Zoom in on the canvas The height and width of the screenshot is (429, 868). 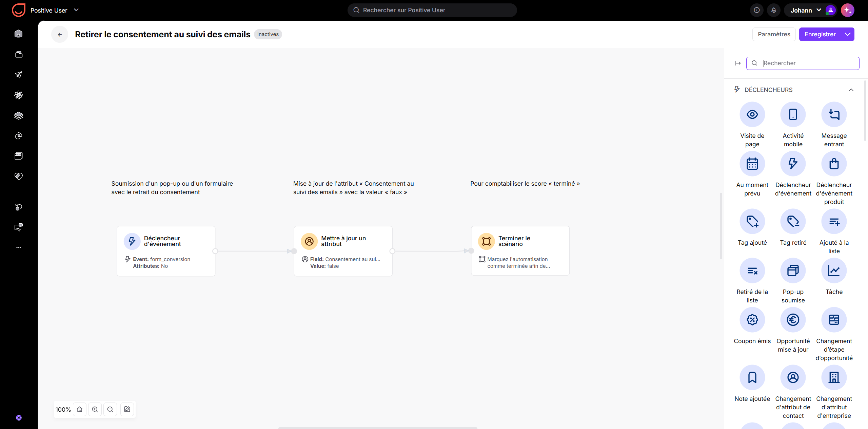pyautogui.click(x=95, y=409)
